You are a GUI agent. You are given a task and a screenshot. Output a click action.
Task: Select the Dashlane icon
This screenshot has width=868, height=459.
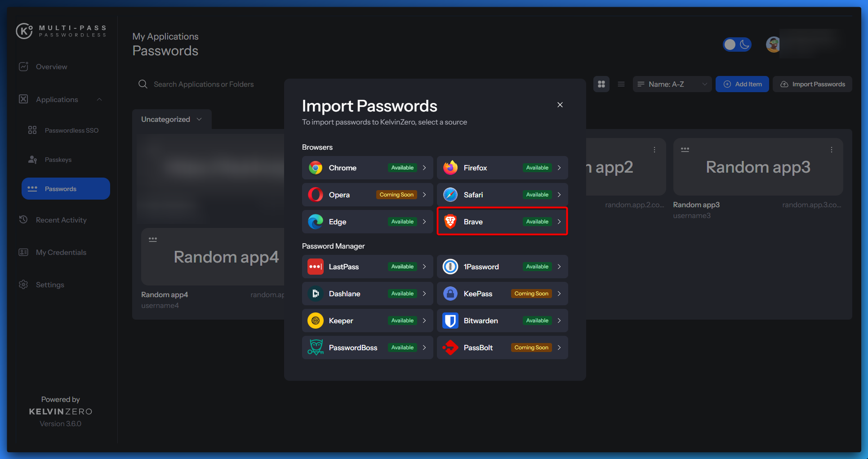[x=316, y=294]
